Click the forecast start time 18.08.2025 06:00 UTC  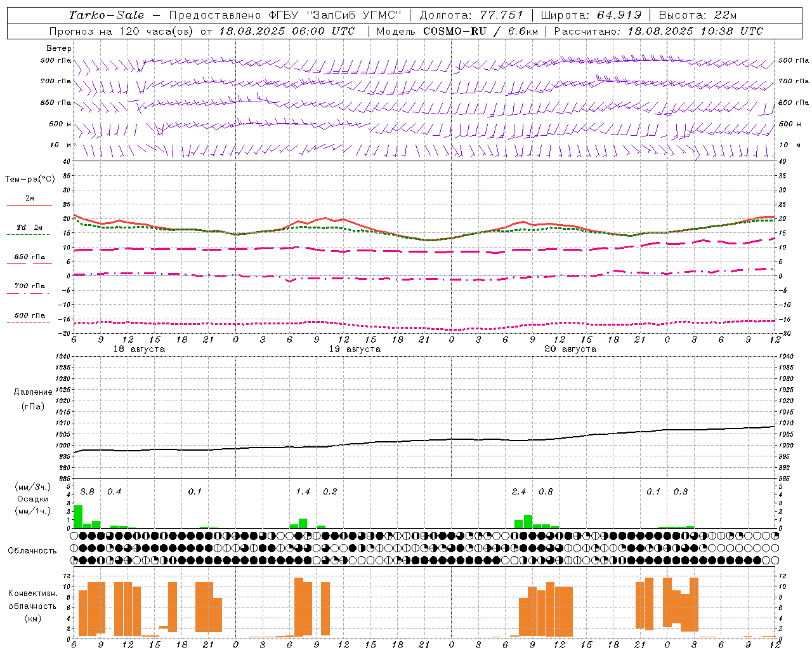(x=287, y=31)
